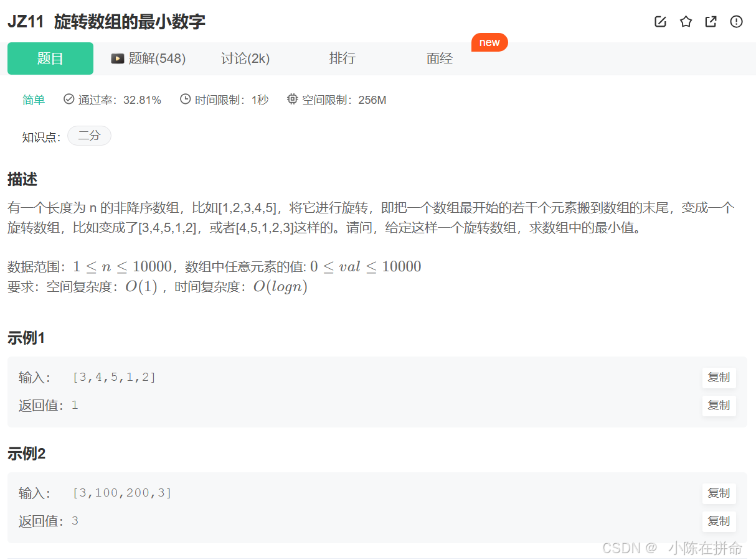This screenshot has height=560, width=756.
Task: Click the 知识点 label
Action: click(x=41, y=137)
